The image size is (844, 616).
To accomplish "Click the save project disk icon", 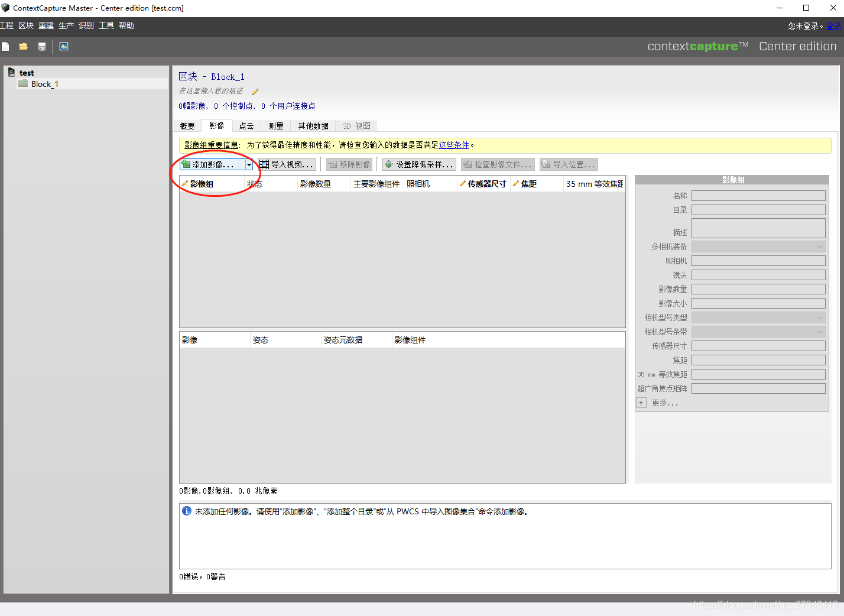I will [x=42, y=47].
